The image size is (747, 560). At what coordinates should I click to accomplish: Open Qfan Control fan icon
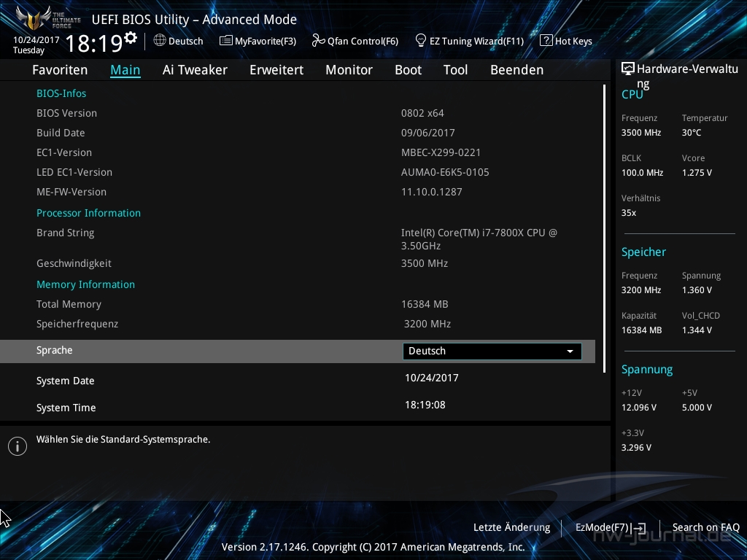[x=318, y=41]
